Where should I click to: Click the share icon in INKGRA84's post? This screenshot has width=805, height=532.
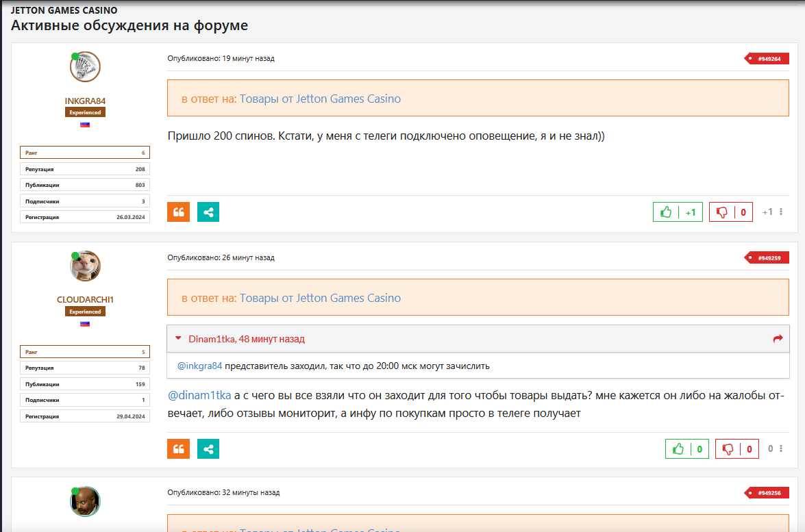[208, 212]
